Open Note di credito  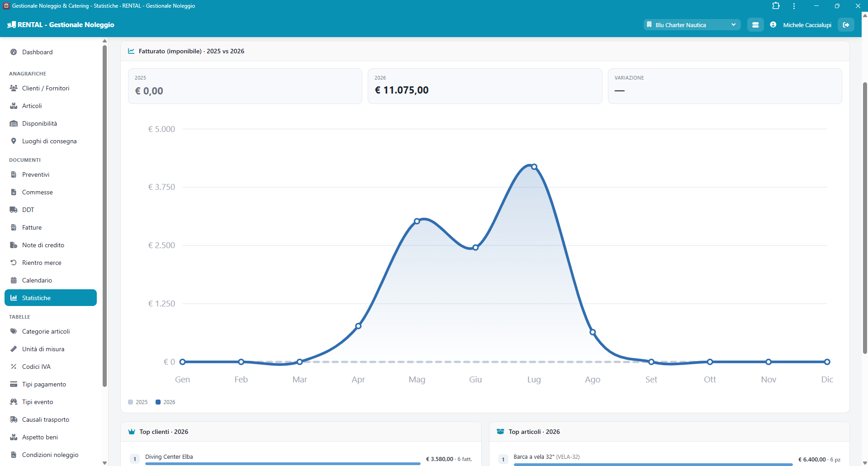[51, 245]
